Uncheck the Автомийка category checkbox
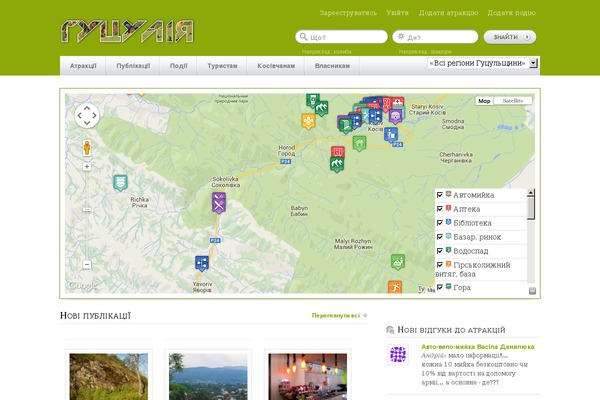The width and height of the screenshot is (600, 400). 440,194
